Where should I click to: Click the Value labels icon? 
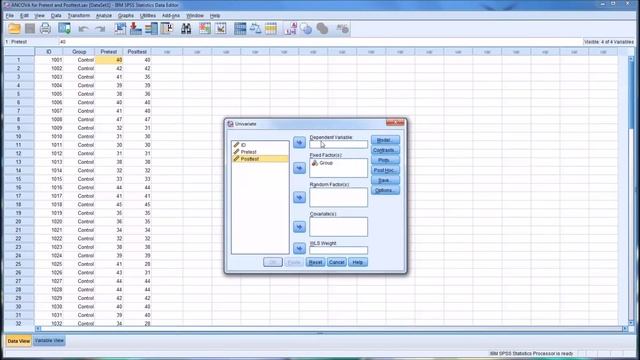pyautogui.click(x=290, y=29)
